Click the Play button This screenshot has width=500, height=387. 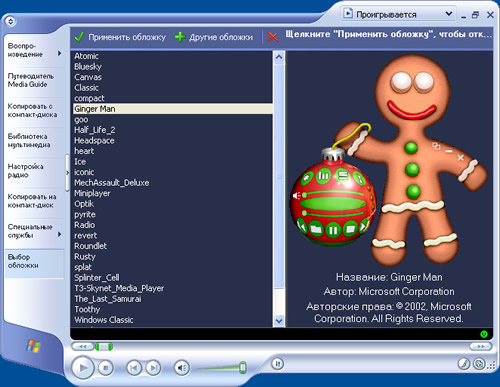point(83,368)
